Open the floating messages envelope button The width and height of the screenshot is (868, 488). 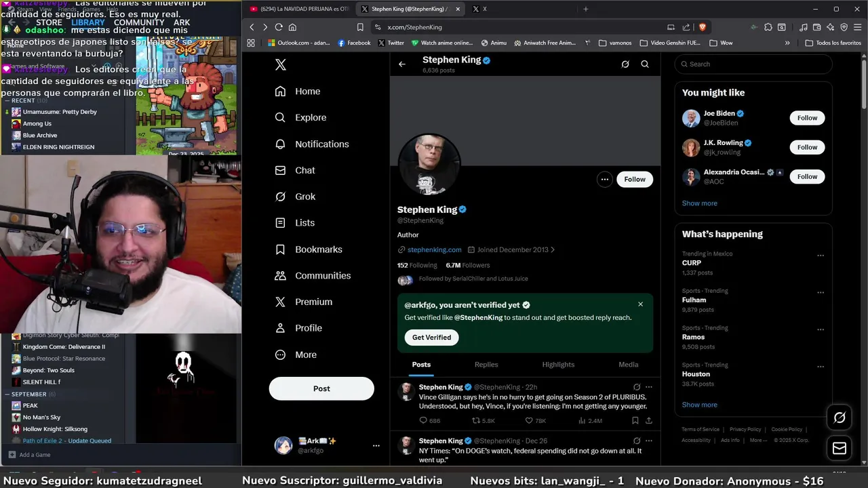840,448
